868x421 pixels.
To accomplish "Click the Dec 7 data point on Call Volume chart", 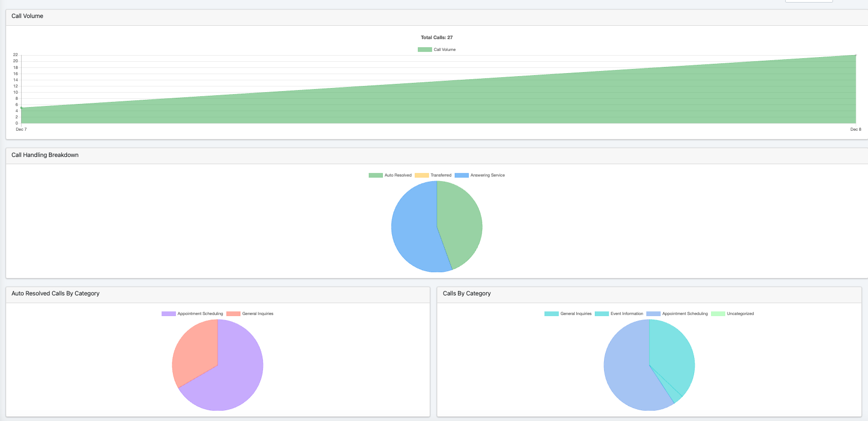I will pyautogui.click(x=21, y=108).
